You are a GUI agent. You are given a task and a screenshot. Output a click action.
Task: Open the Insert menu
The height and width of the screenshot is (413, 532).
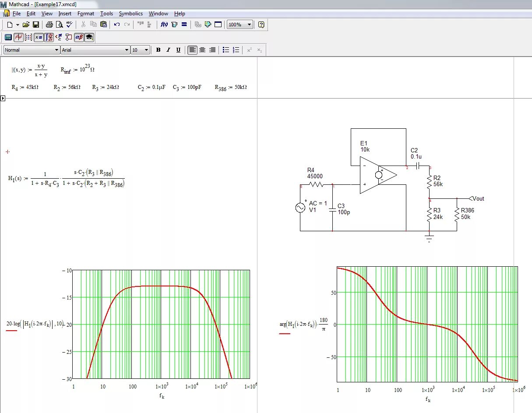65,14
